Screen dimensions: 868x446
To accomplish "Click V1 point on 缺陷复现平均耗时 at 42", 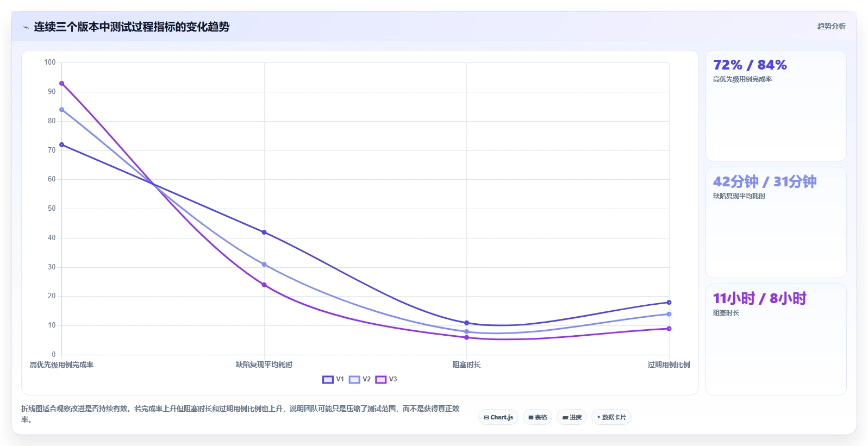I will tap(264, 233).
